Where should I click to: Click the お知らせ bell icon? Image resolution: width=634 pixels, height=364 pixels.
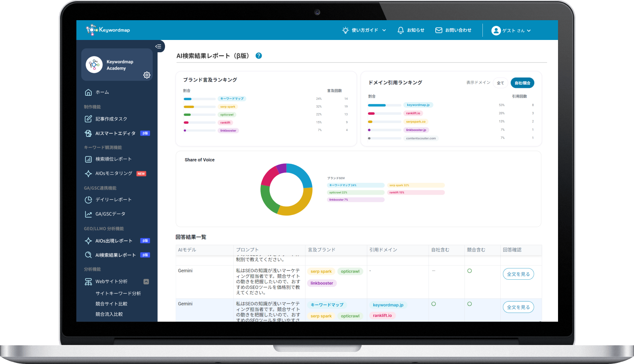[401, 30]
